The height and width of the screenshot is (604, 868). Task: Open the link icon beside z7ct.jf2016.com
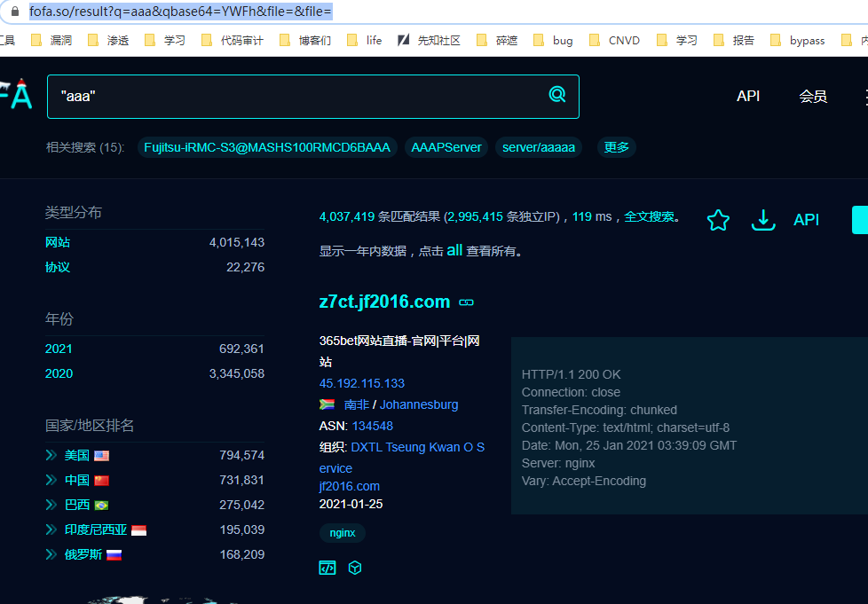point(466,302)
